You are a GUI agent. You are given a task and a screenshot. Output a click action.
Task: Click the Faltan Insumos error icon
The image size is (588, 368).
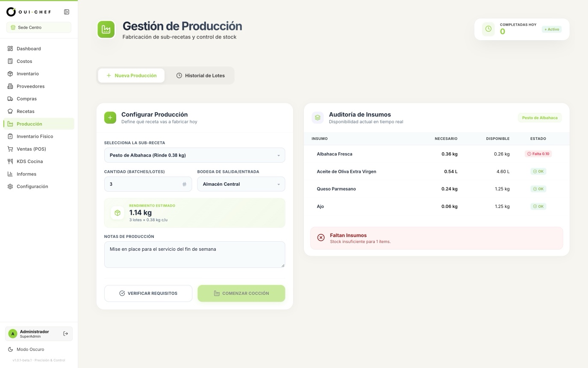click(321, 237)
